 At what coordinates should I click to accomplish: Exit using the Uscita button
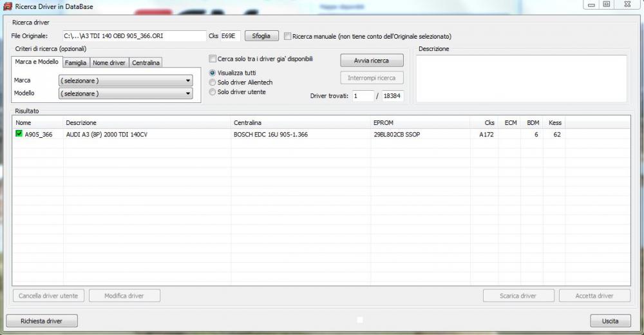click(610, 321)
